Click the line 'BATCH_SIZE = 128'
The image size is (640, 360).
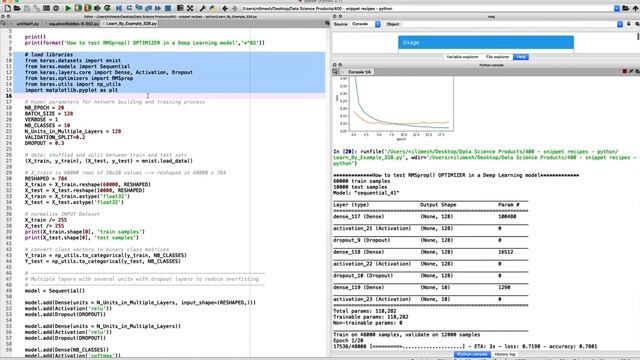tap(49, 113)
